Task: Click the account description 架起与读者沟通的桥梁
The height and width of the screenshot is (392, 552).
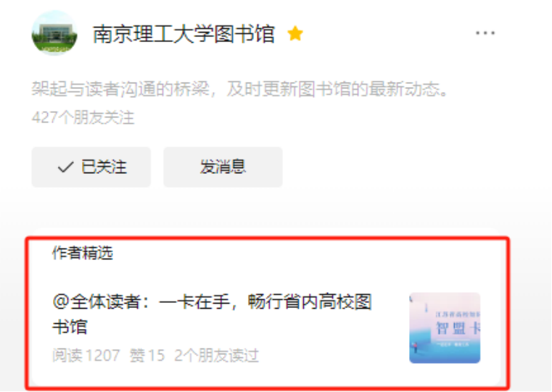Action: [240, 88]
